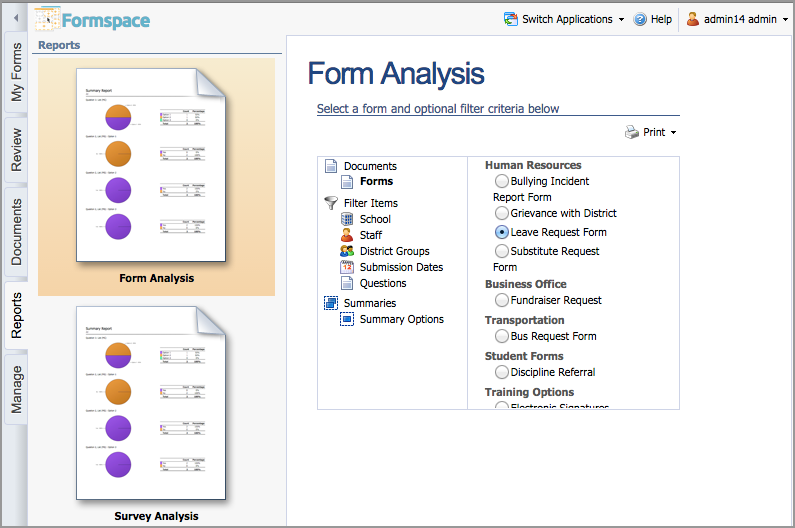Click the Form Analysis caption text
The image size is (795, 528).
pos(157,278)
